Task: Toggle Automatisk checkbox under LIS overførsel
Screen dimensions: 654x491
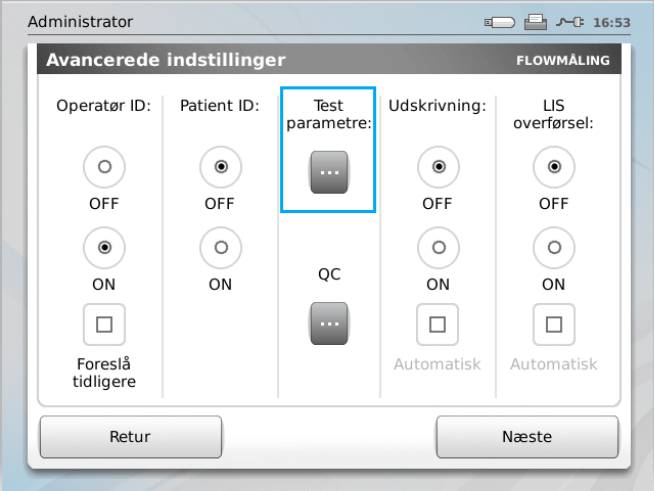Action: point(554,325)
